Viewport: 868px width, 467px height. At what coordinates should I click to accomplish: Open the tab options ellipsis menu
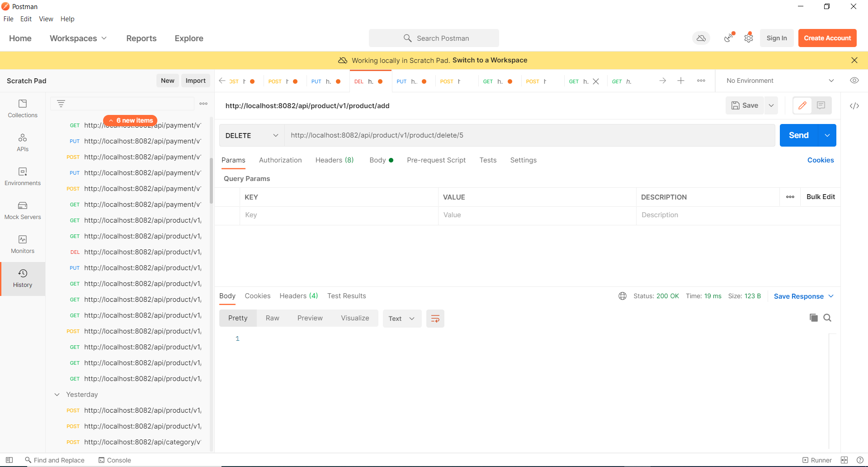coord(701,81)
